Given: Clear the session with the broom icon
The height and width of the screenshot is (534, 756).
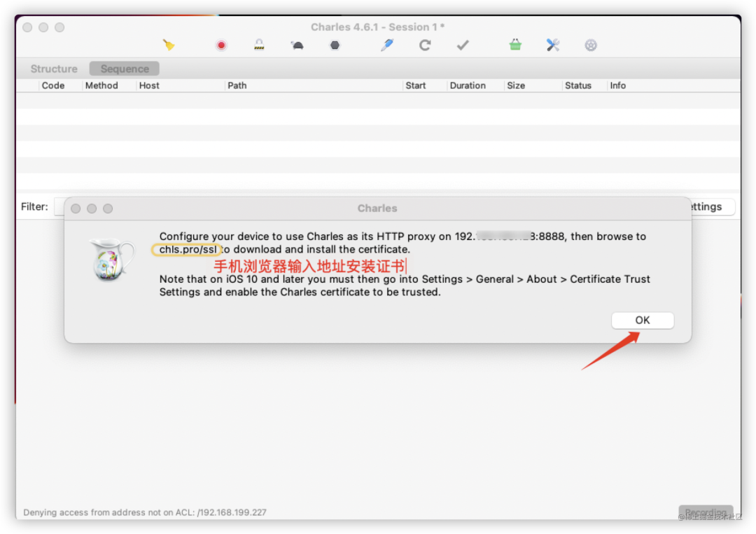Looking at the screenshot, I should (x=168, y=45).
